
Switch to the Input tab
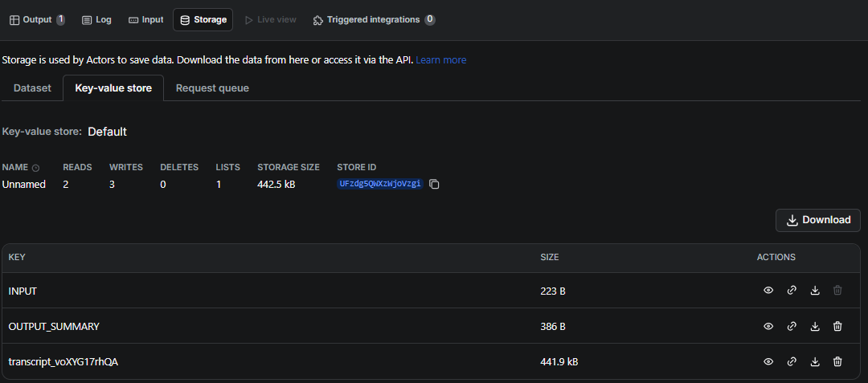coord(146,19)
